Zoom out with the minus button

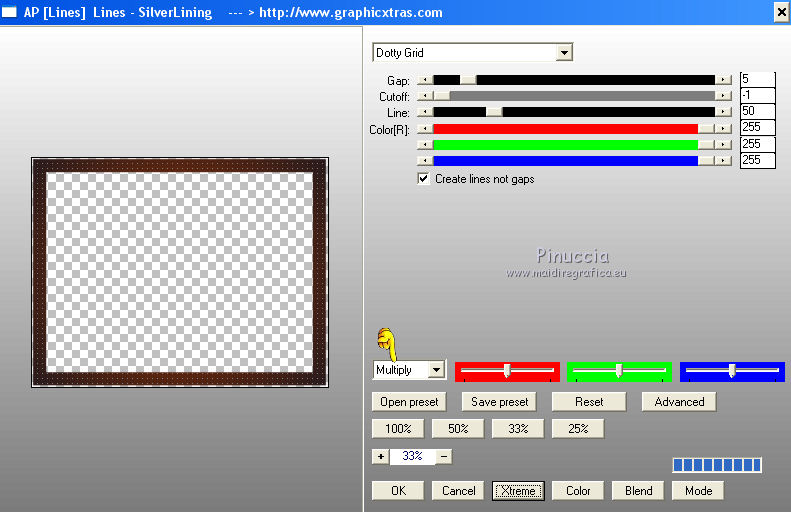pos(444,457)
